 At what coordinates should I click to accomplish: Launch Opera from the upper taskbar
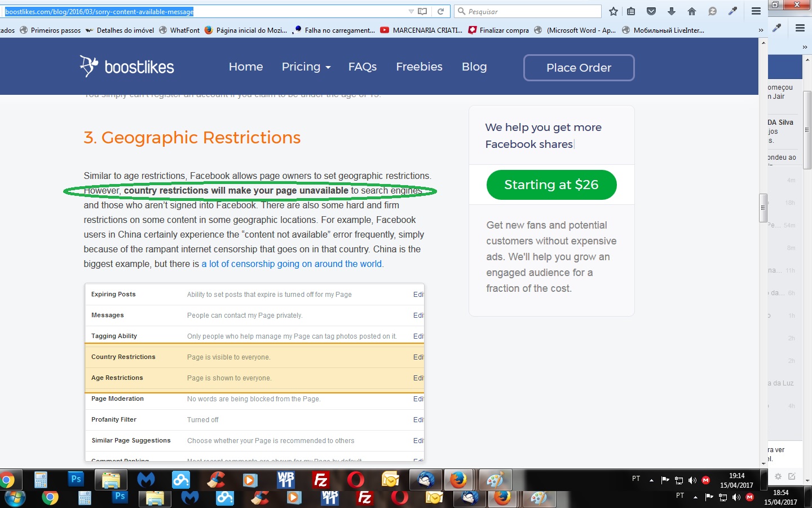pyautogui.click(x=356, y=480)
